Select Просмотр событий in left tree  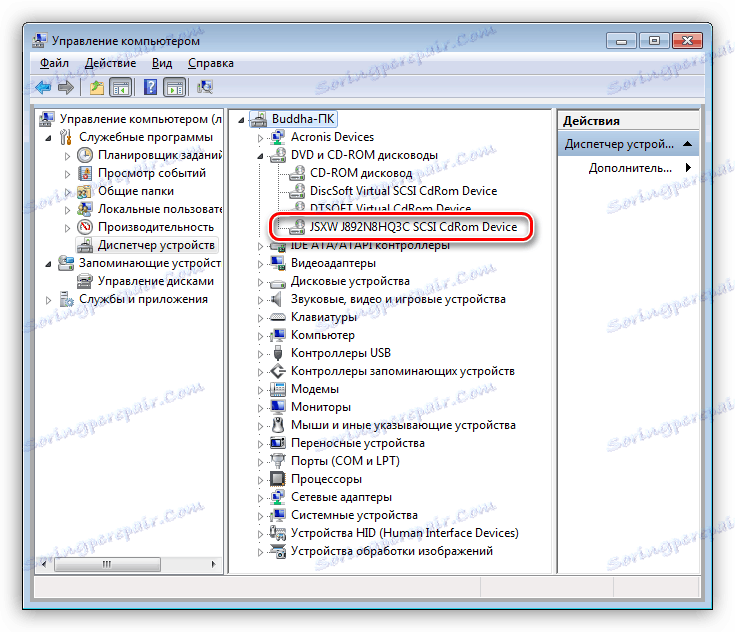coord(152,173)
